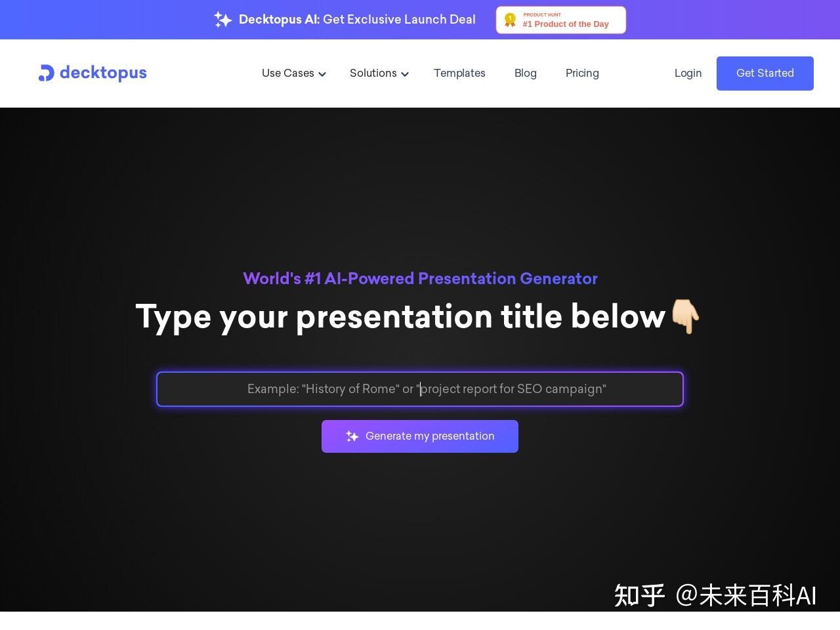Click the Type your presentation title below heading

click(418, 316)
